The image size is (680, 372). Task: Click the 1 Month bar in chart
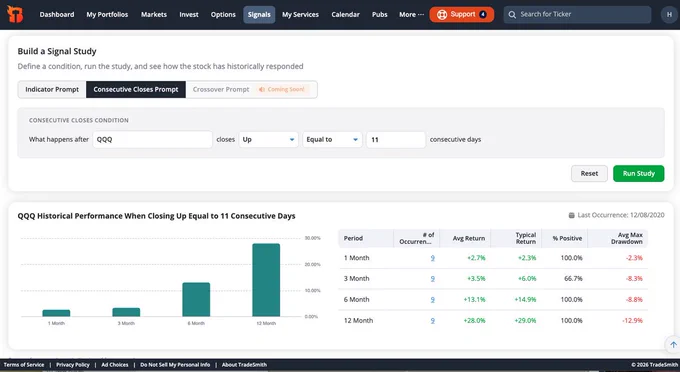[56, 313]
